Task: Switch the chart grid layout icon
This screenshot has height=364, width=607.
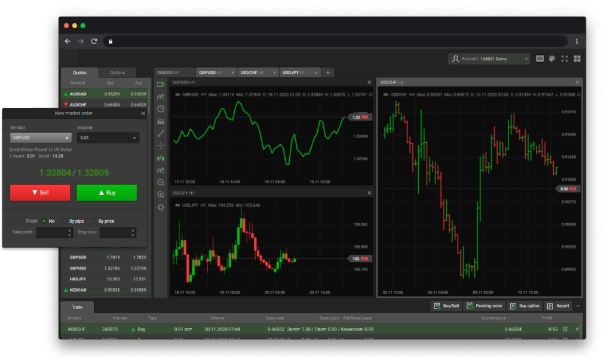Action: (x=577, y=58)
